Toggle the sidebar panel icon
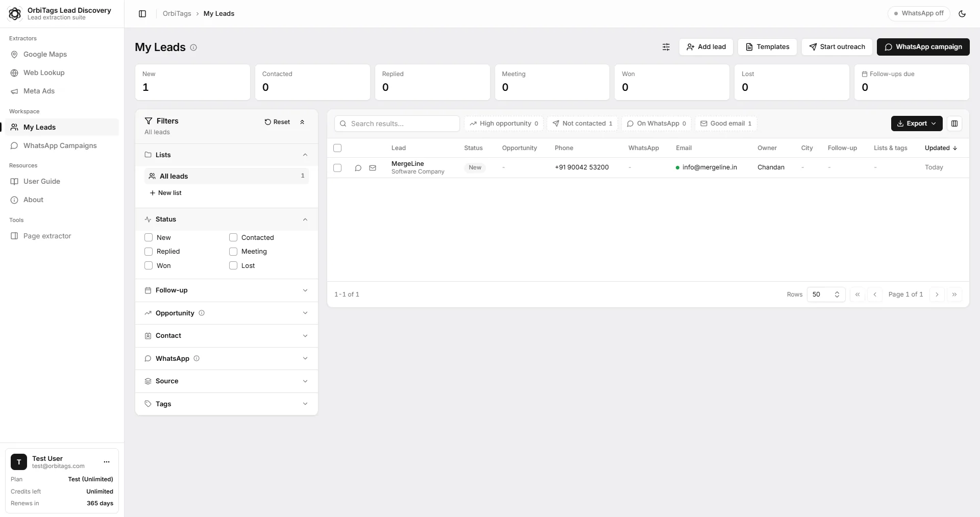 pyautogui.click(x=142, y=14)
